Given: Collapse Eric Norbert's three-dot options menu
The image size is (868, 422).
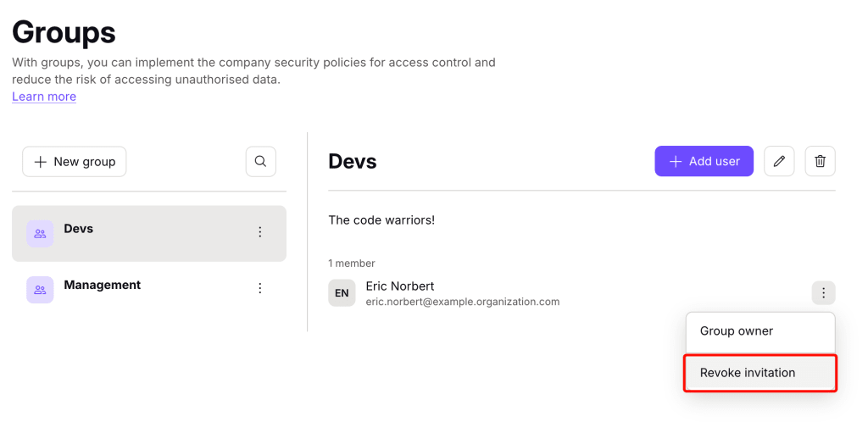Looking at the screenshot, I should (x=824, y=293).
